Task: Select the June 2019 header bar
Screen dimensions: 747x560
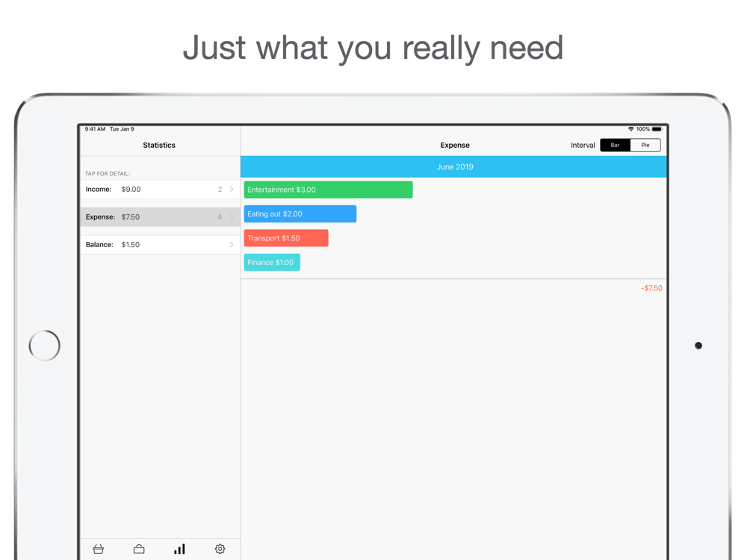Action: 453,167
